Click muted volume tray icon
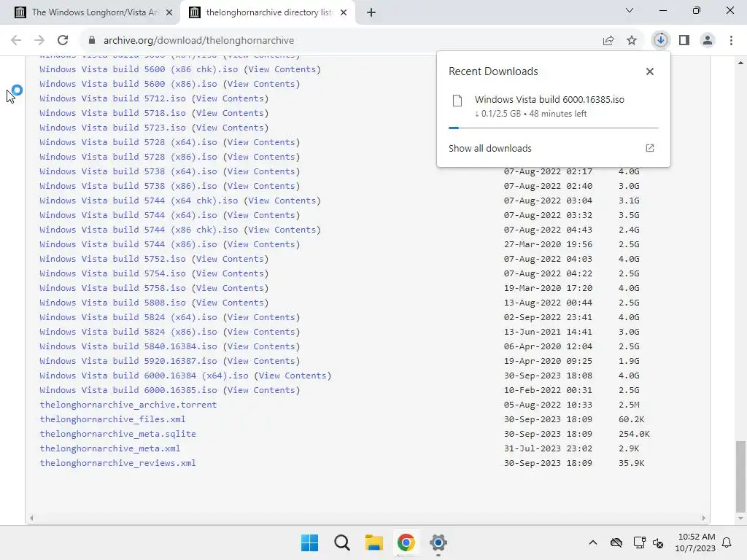This screenshot has height=560, width=747. 659,542
